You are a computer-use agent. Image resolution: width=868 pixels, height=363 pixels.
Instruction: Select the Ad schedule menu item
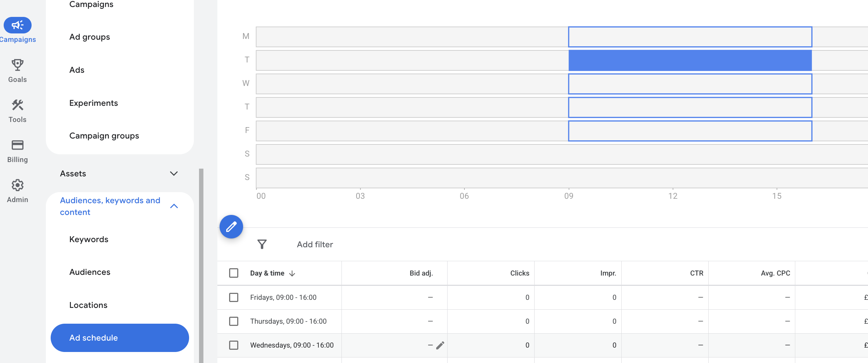click(120, 338)
